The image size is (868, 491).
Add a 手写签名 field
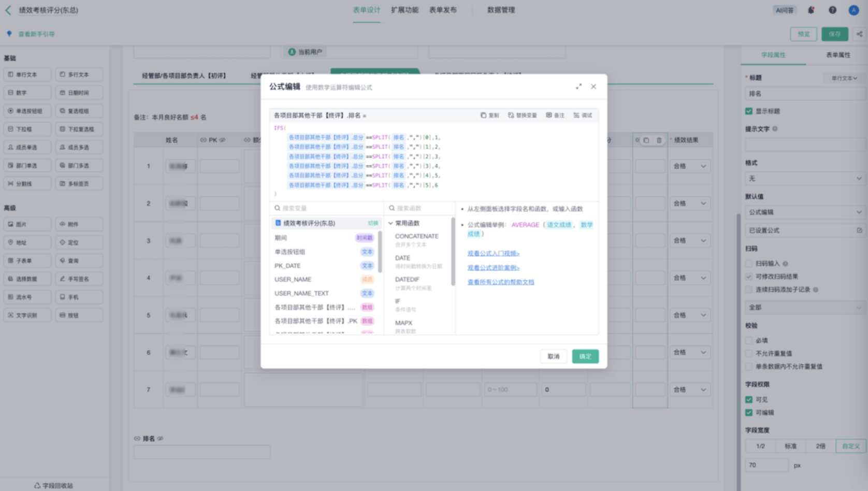click(x=79, y=279)
